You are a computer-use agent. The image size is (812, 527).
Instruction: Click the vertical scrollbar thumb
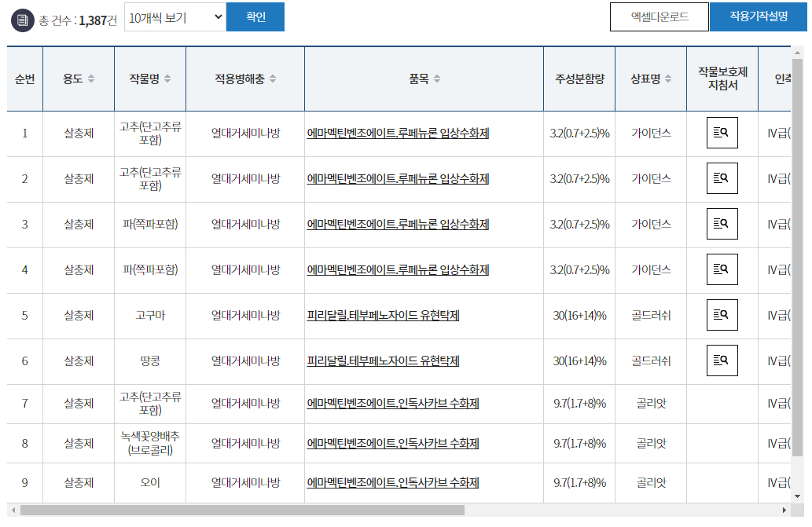click(x=798, y=258)
